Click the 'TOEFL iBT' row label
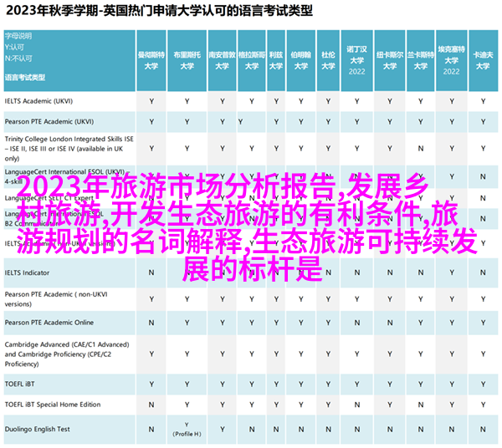This screenshot has height=448, width=502. (x=19, y=384)
